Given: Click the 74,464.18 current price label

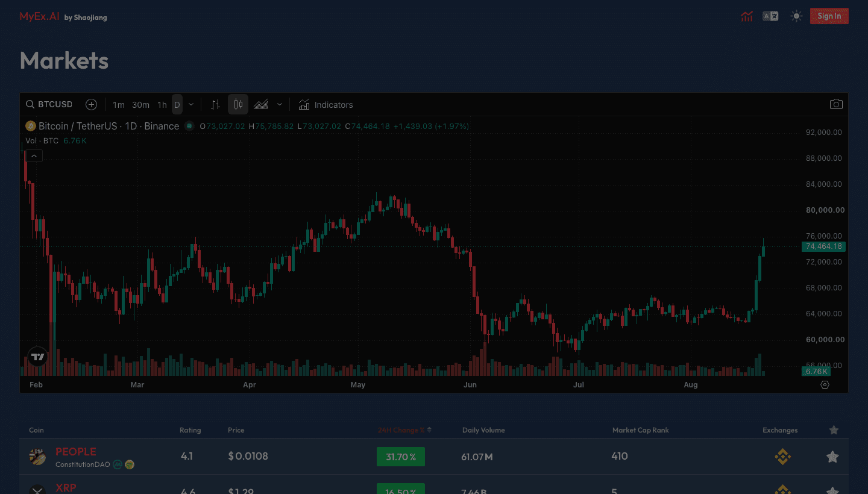Looking at the screenshot, I should point(823,246).
